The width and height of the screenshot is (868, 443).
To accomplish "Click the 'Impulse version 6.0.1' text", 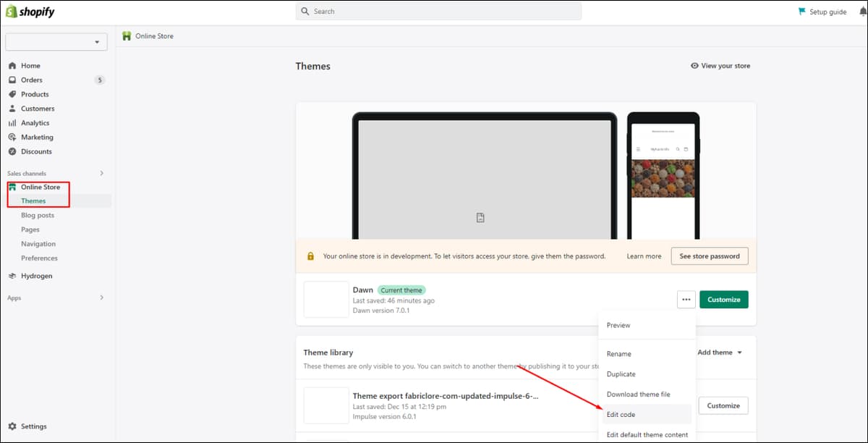I will pyautogui.click(x=386, y=416).
